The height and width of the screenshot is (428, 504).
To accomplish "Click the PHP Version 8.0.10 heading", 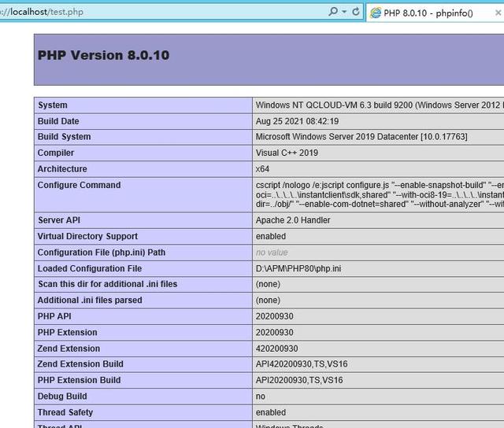I will 103,55.
